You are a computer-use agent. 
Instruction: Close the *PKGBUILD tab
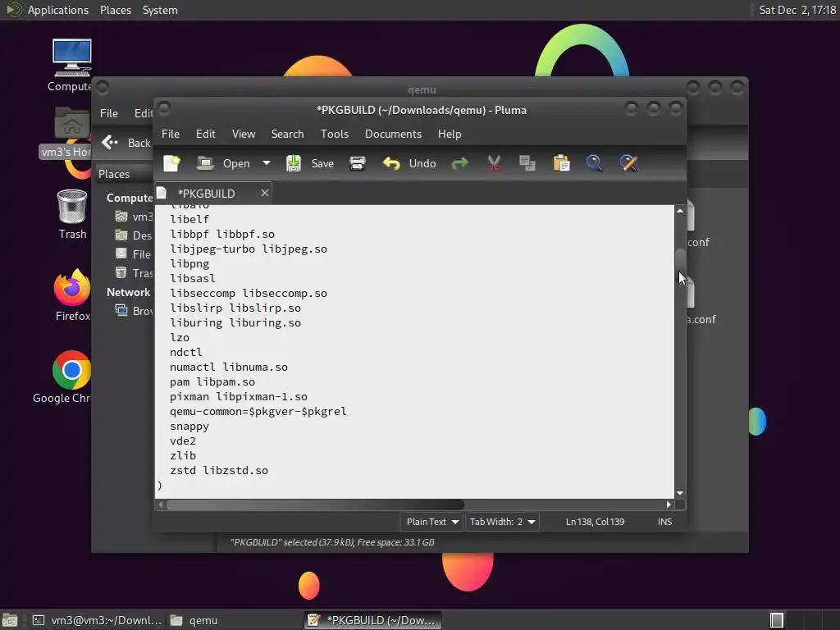coord(265,193)
